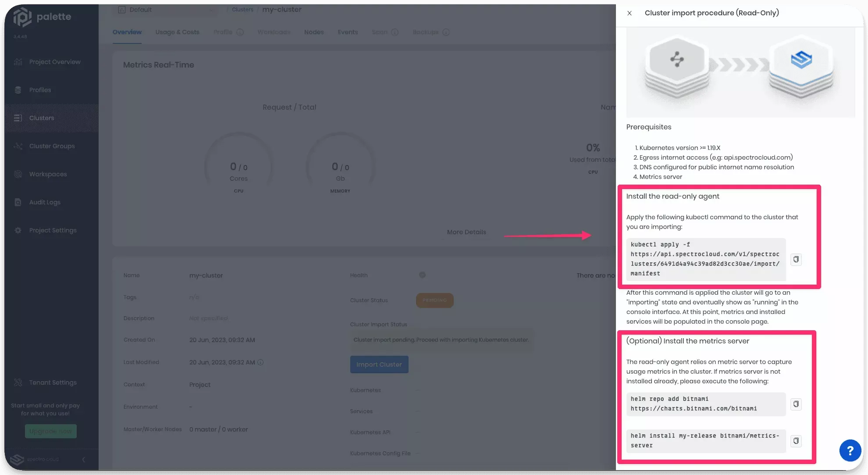This screenshot has width=868, height=475.
Task: Click Upgrade Now button
Action: point(50,431)
